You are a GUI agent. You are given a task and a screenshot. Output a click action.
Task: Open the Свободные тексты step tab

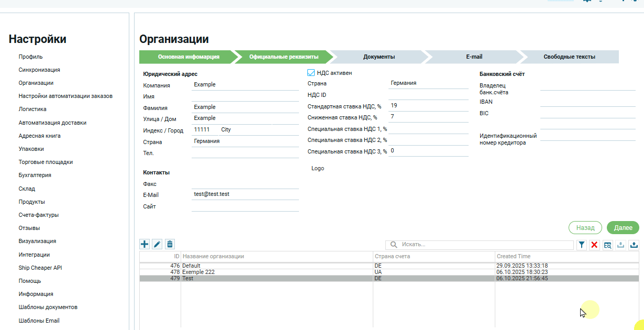pyautogui.click(x=569, y=57)
